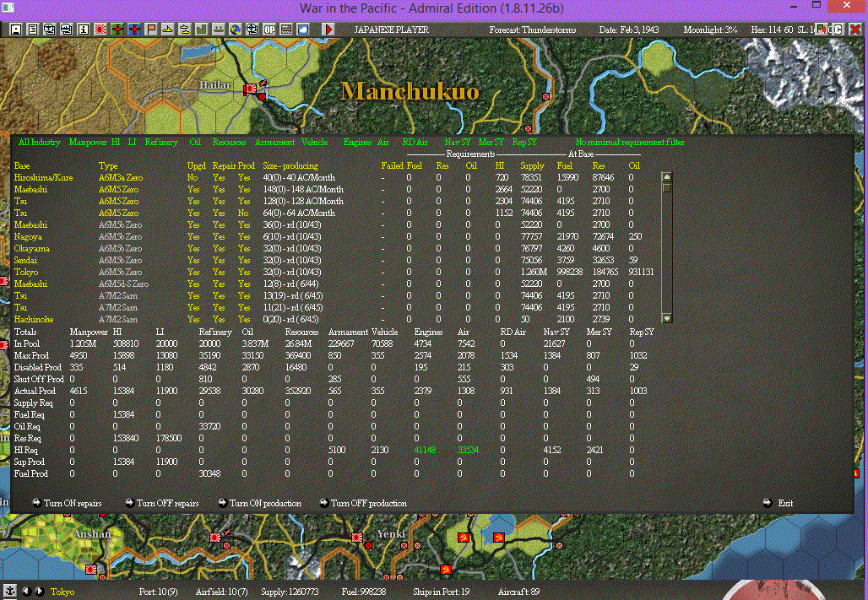868x600 pixels.
Task: Click the weather cloud toolbar icon
Action: tap(303, 30)
